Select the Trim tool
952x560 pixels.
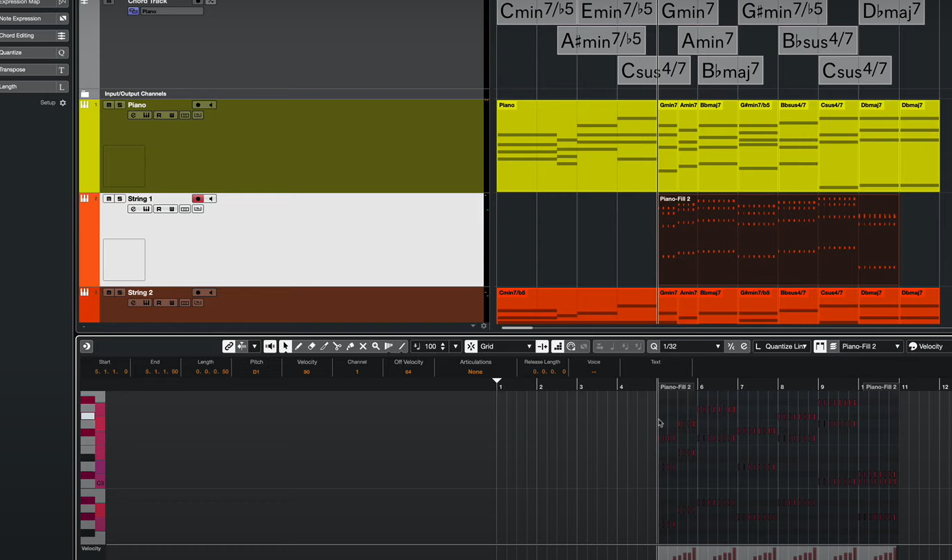tap(324, 346)
